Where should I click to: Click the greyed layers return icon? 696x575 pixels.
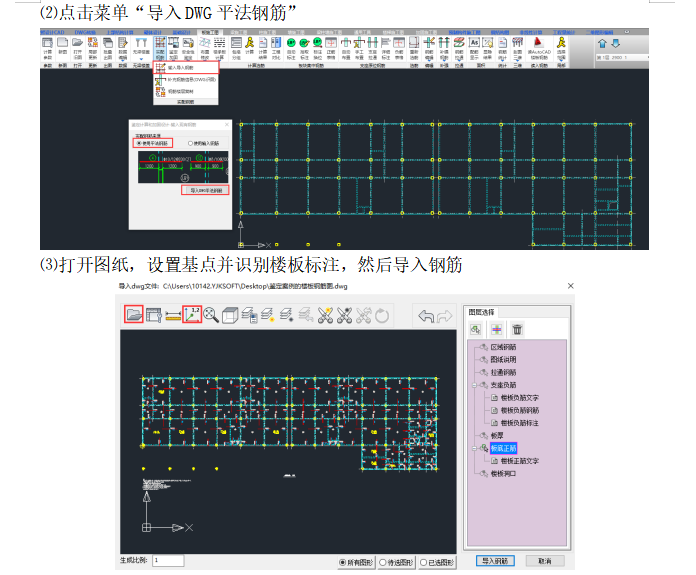pyautogui.click(x=305, y=315)
